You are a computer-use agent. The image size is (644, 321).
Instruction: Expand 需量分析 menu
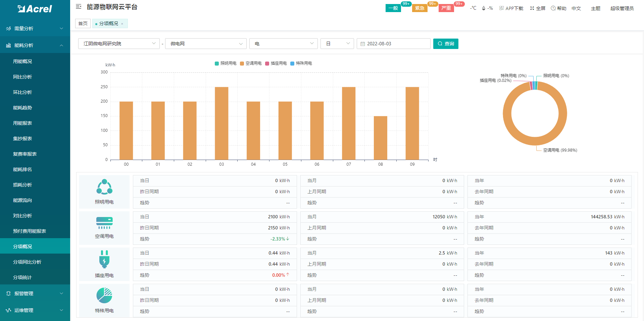pos(35,29)
